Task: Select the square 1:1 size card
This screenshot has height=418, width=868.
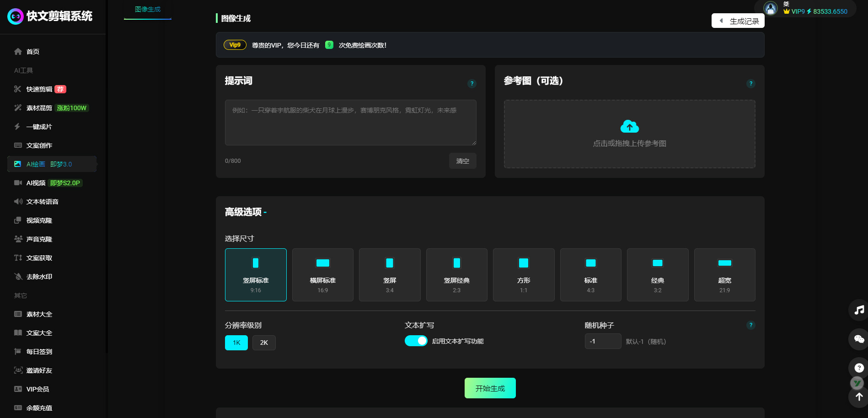Action: click(523, 275)
